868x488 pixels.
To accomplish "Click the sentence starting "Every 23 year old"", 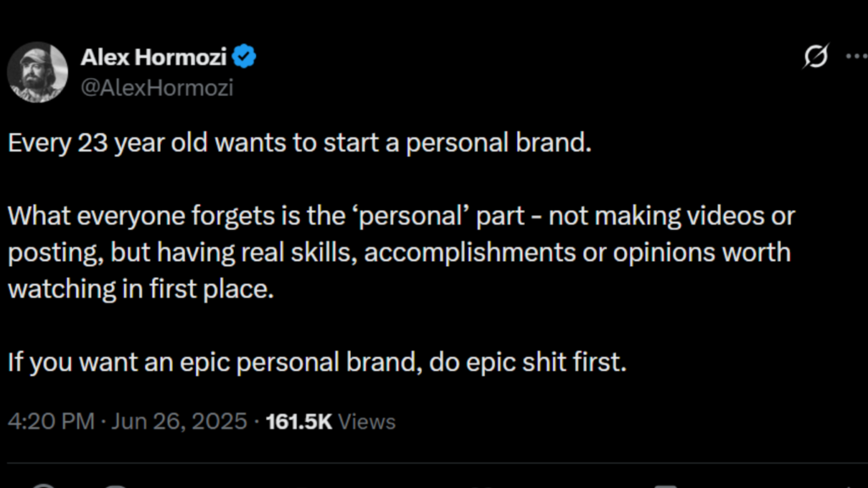I will (x=298, y=142).
